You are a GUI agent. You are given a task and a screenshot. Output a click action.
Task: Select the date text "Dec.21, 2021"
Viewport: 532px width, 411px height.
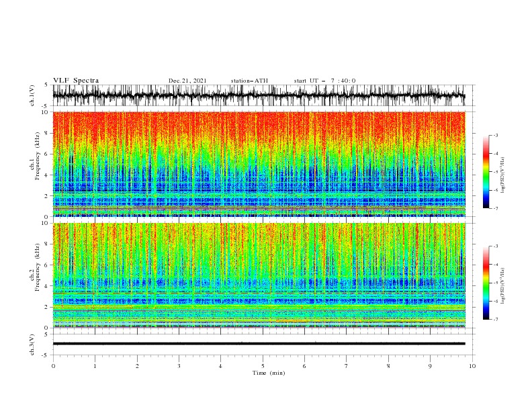[187, 81]
